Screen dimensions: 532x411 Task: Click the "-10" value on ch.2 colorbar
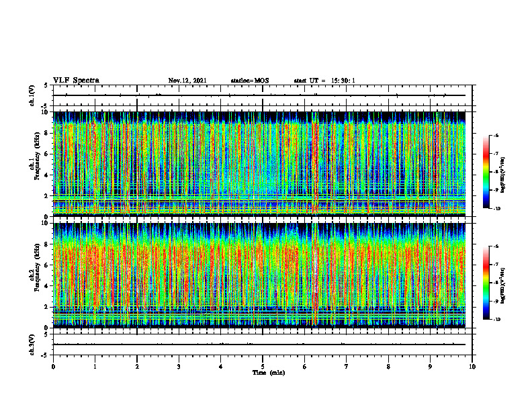(x=497, y=320)
